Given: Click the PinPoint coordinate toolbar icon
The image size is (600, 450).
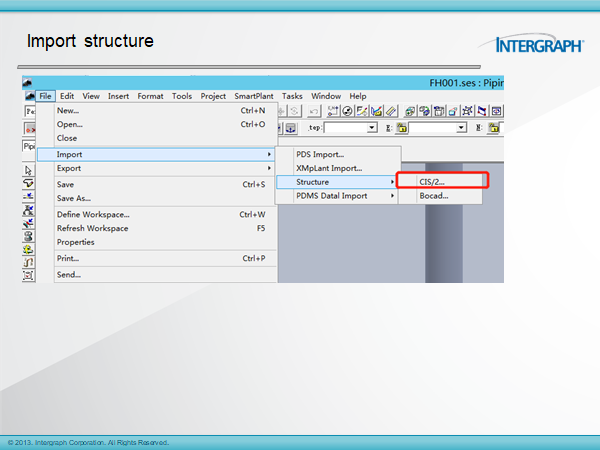Looking at the screenshot, I should pyautogui.click(x=333, y=111).
